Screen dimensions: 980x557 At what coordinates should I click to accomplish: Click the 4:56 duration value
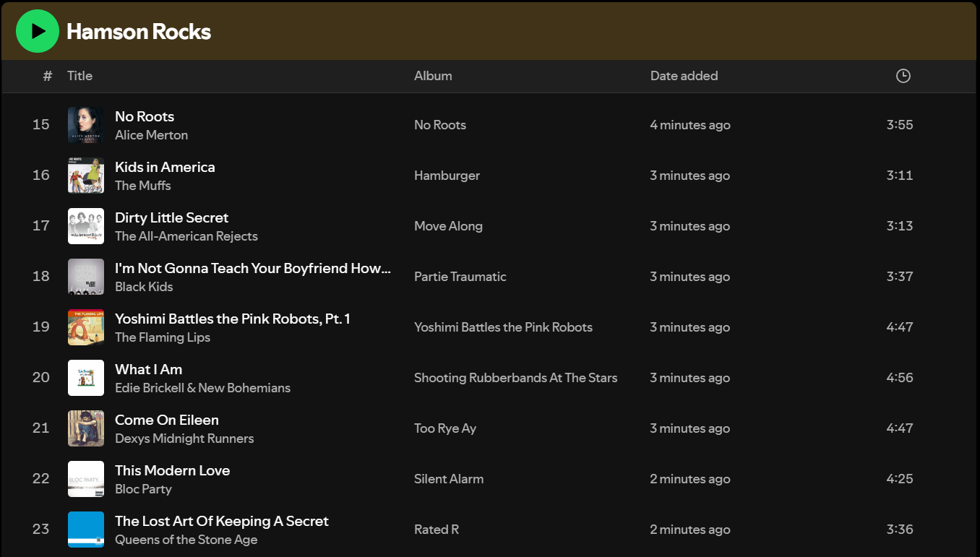click(900, 378)
